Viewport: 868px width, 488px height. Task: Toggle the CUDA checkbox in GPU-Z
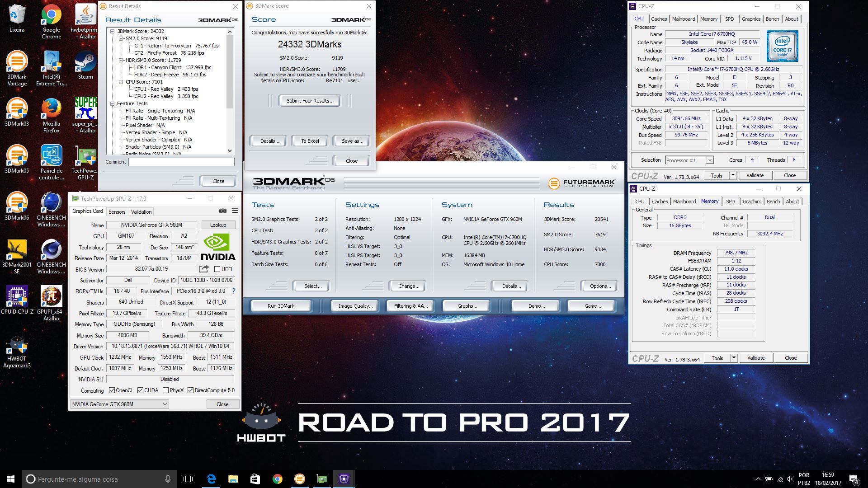pos(141,390)
